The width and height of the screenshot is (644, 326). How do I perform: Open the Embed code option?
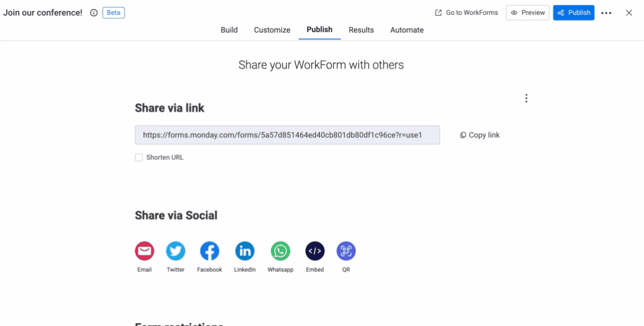click(x=315, y=251)
